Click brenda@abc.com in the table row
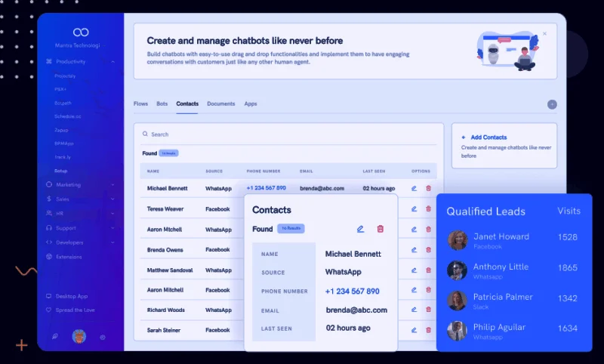The height and width of the screenshot is (364, 604). tap(322, 188)
